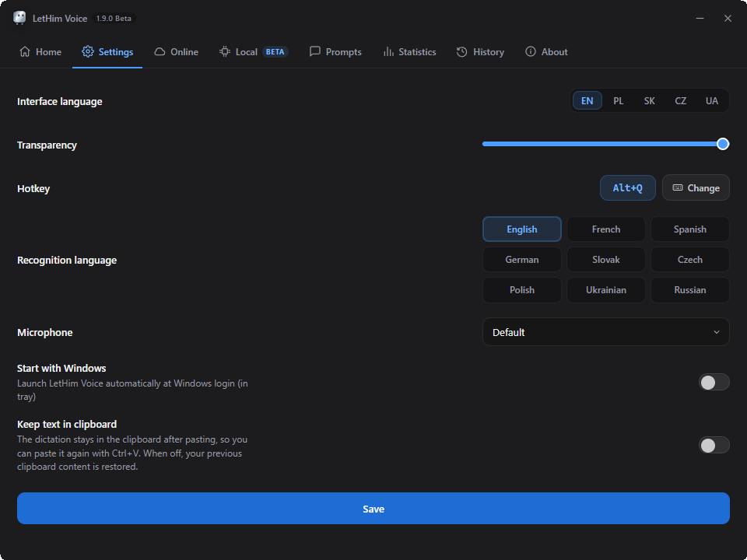747x560 pixels.
Task: Click the 1.9.0 Beta version label
Action: (x=114, y=18)
